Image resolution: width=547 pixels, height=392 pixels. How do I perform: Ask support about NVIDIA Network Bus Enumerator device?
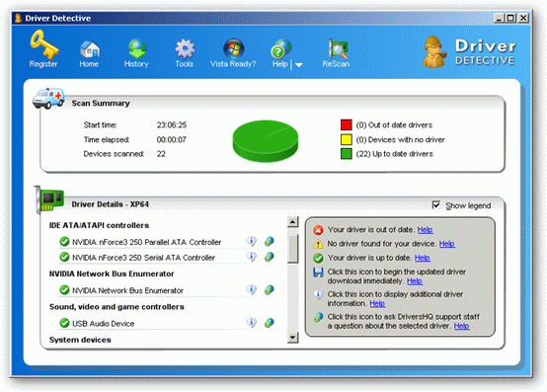(269, 289)
